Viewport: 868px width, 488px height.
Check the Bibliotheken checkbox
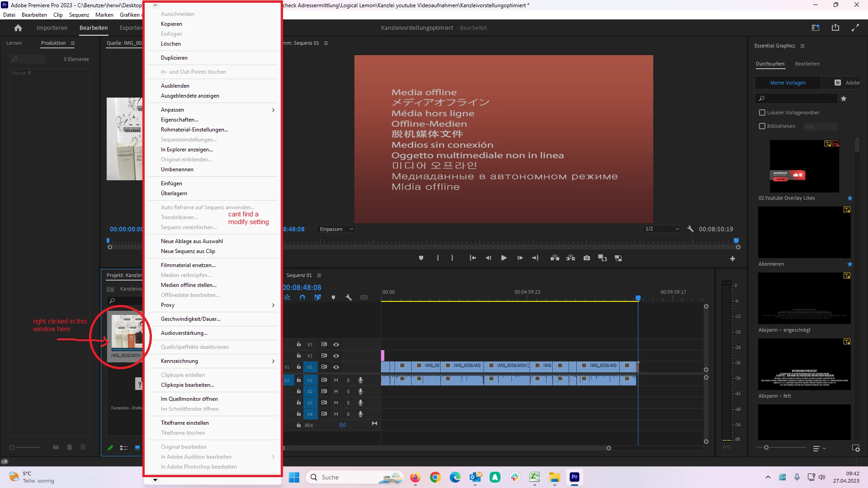[762, 126]
